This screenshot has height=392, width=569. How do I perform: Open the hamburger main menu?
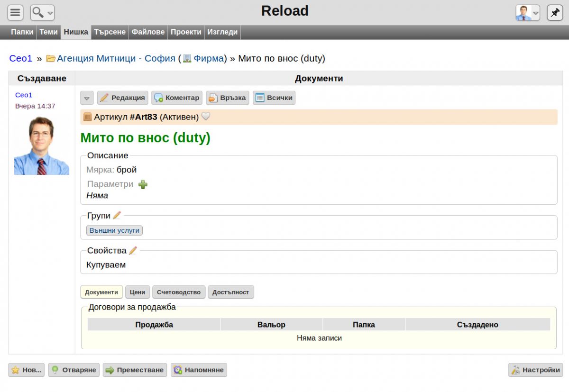point(16,12)
